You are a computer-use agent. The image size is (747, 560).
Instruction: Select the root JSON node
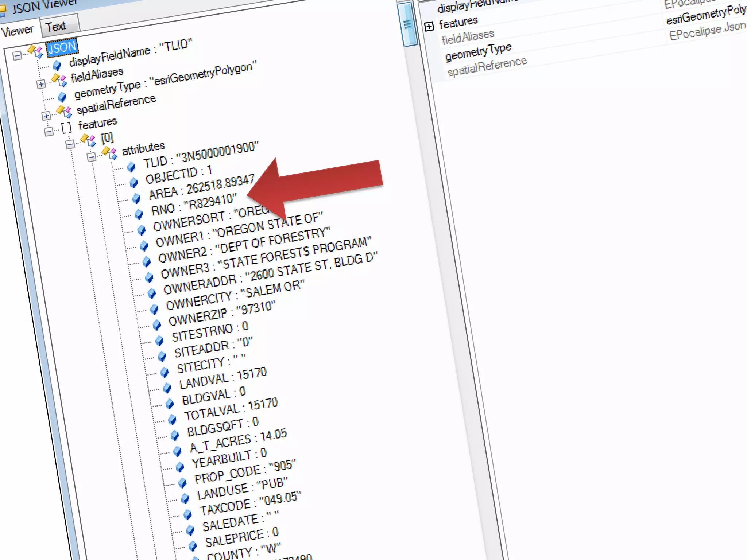(62, 47)
